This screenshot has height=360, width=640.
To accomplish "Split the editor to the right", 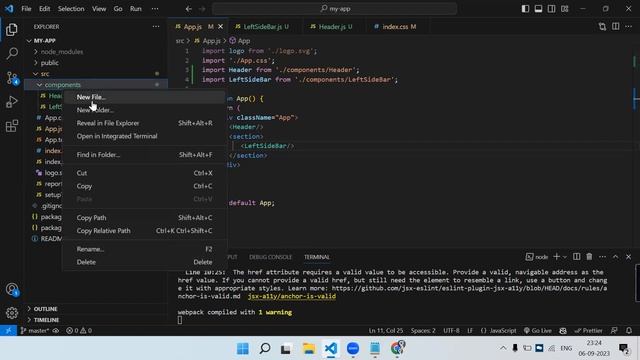I will point(616,27).
